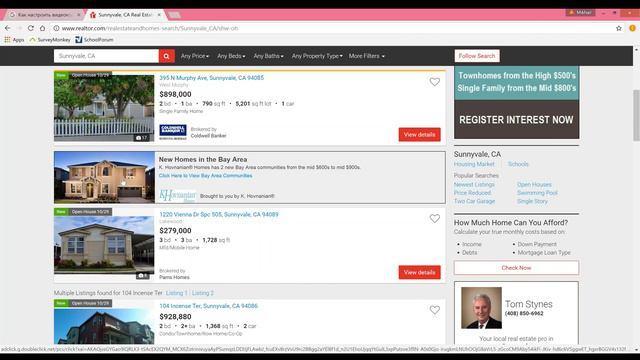This screenshot has height=360, width=640.
Task: Click $279,000 price text
Action: (175, 231)
